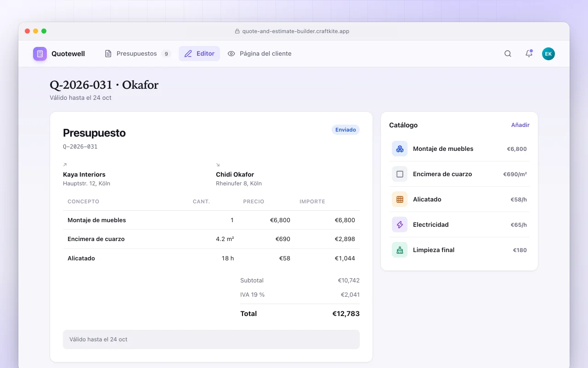Click the €690/m² catalog price

coord(515,174)
